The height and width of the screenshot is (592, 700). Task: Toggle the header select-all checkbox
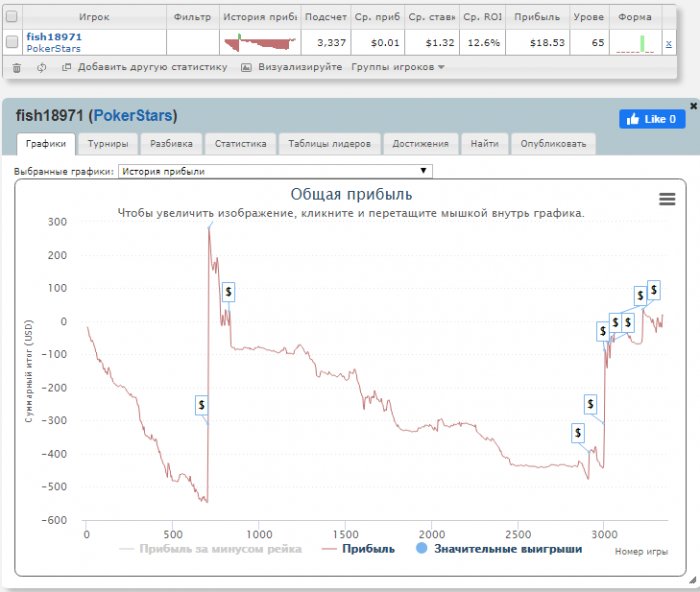pos(12,17)
